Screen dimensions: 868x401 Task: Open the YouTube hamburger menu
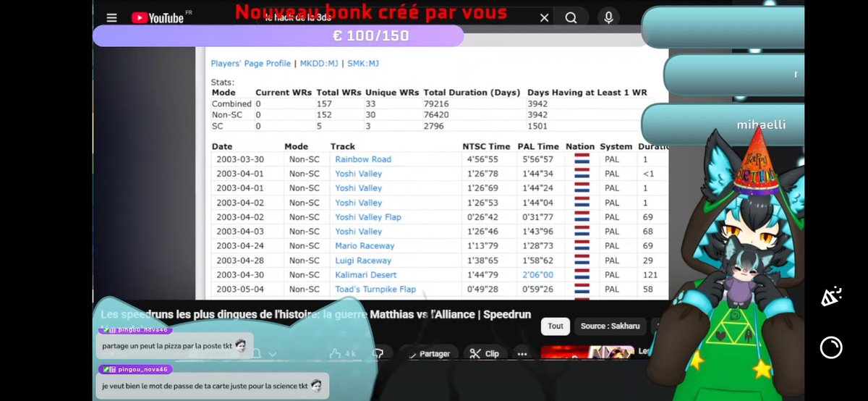click(111, 18)
